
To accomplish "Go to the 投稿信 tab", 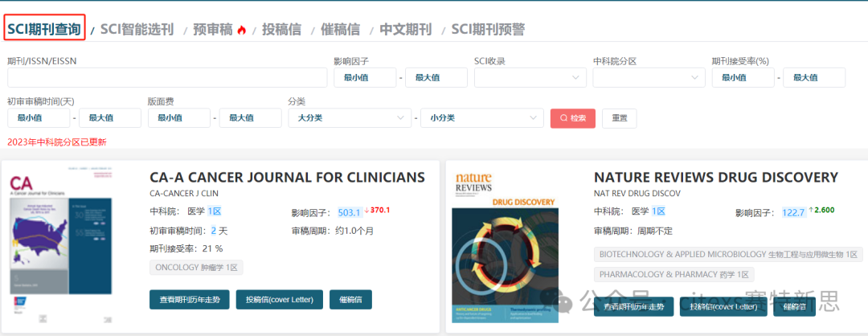I will pos(282,29).
